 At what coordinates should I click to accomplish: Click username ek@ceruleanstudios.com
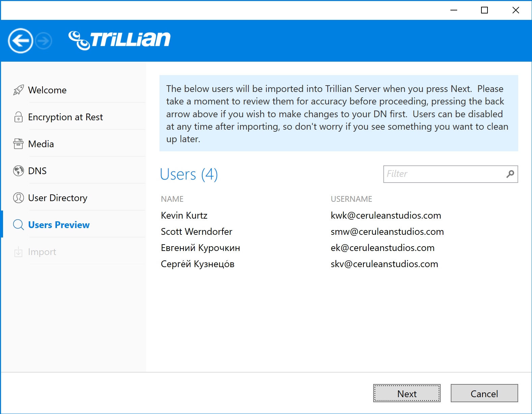click(383, 248)
